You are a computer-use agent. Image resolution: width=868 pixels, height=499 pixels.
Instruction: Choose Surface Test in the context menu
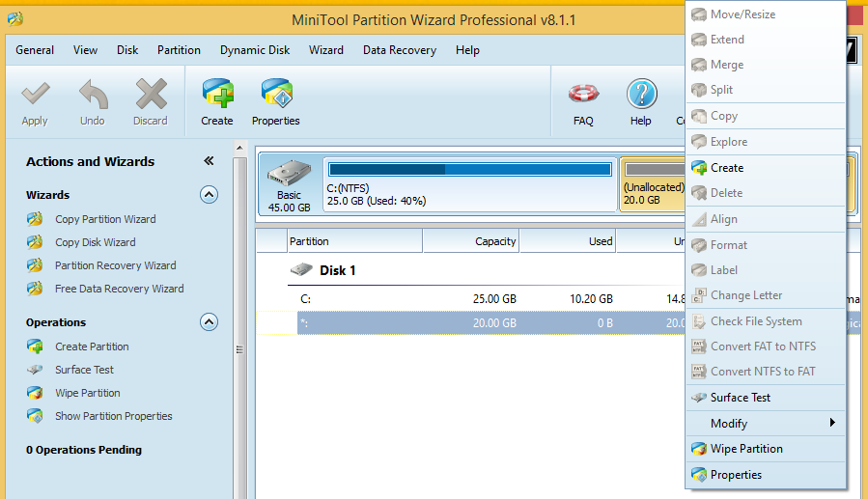click(x=767, y=398)
